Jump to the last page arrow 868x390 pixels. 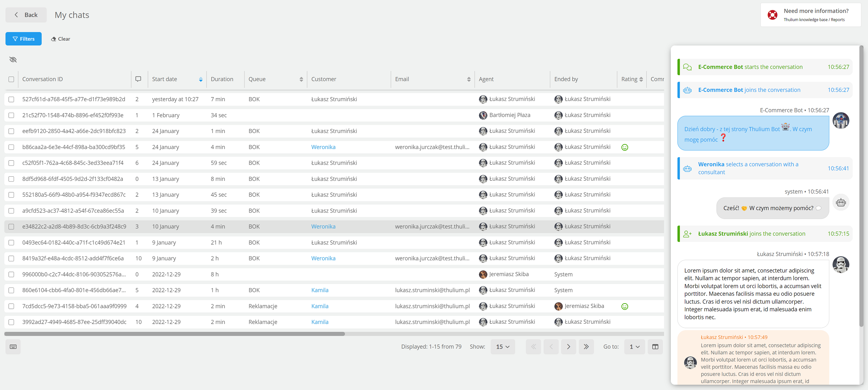(586, 347)
